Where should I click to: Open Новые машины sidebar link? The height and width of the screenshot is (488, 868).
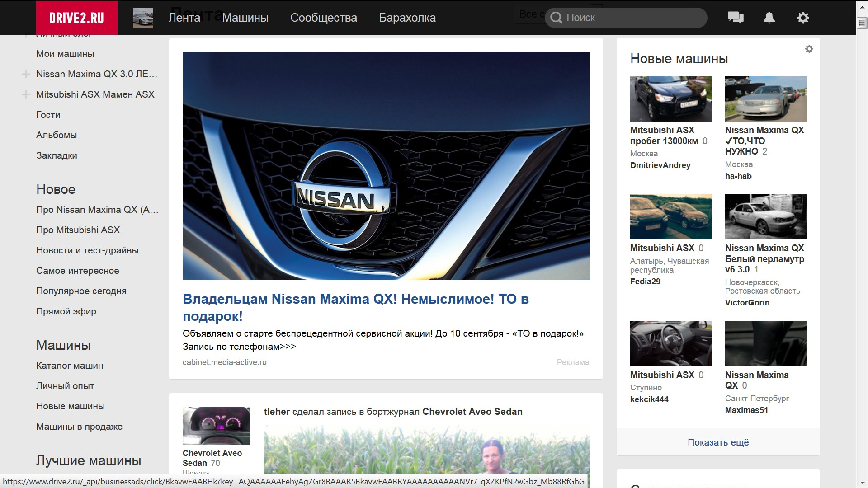71,406
